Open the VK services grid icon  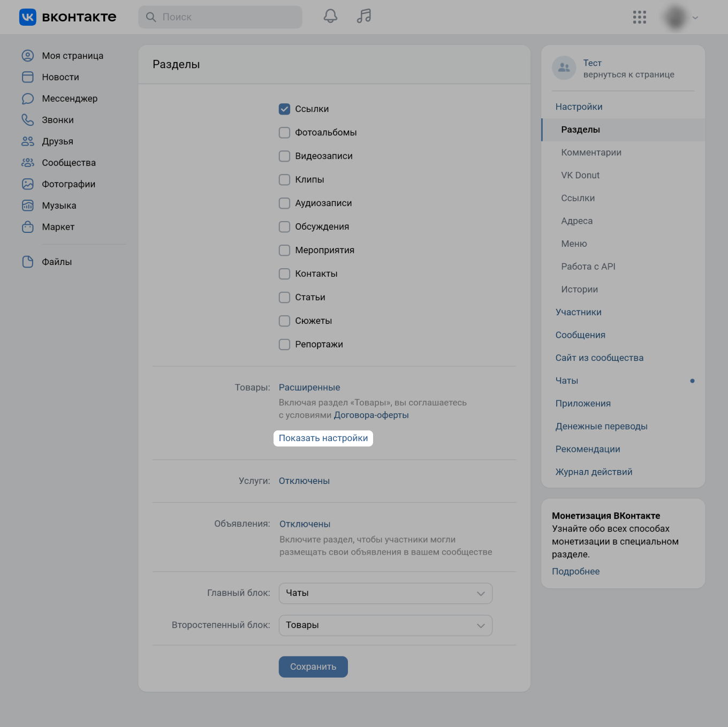tap(639, 17)
